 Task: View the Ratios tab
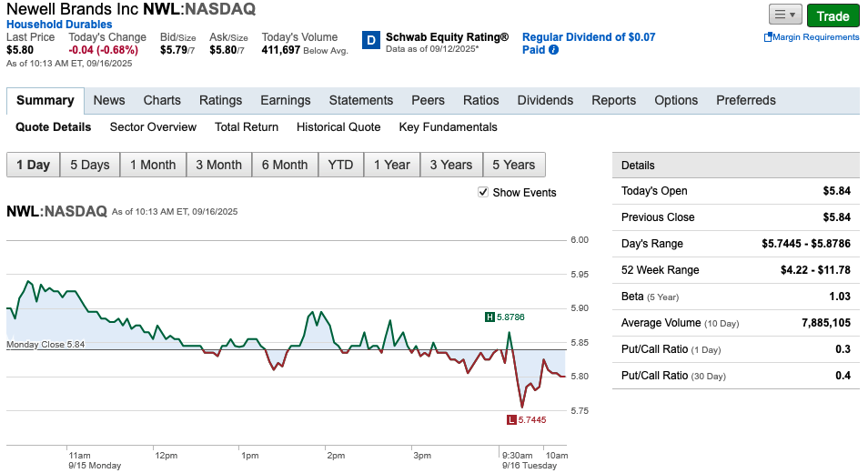[x=481, y=100]
